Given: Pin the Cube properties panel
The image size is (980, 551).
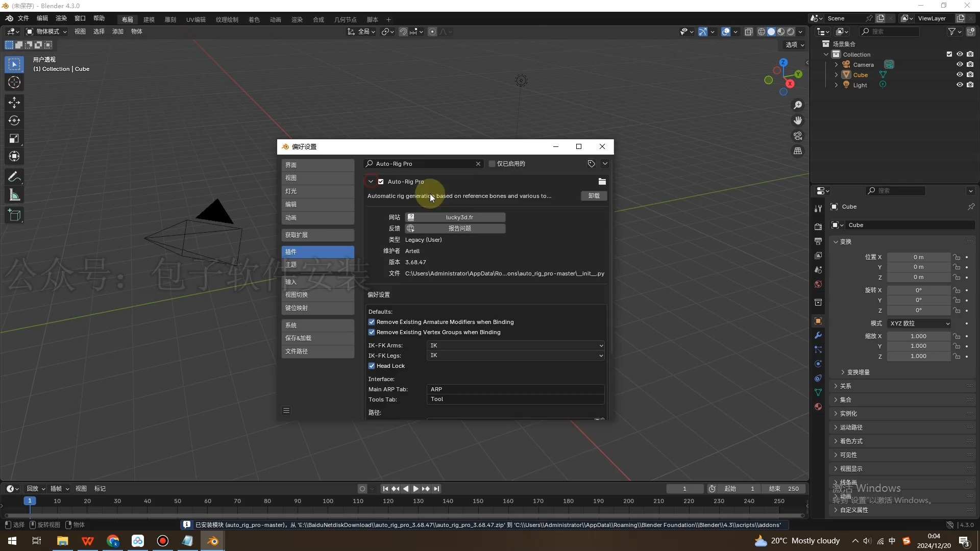Looking at the screenshot, I should pyautogui.click(x=971, y=207).
